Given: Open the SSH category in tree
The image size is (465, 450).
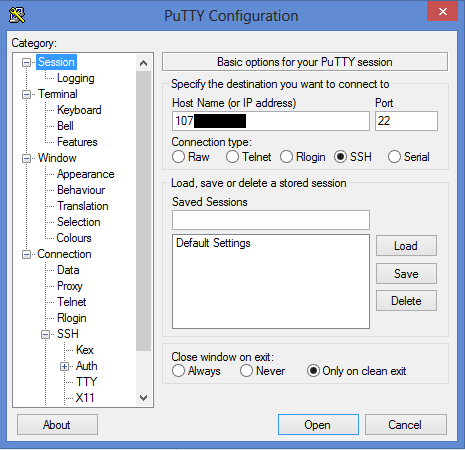Looking at the screenshot, I should (x=68, y=334).
